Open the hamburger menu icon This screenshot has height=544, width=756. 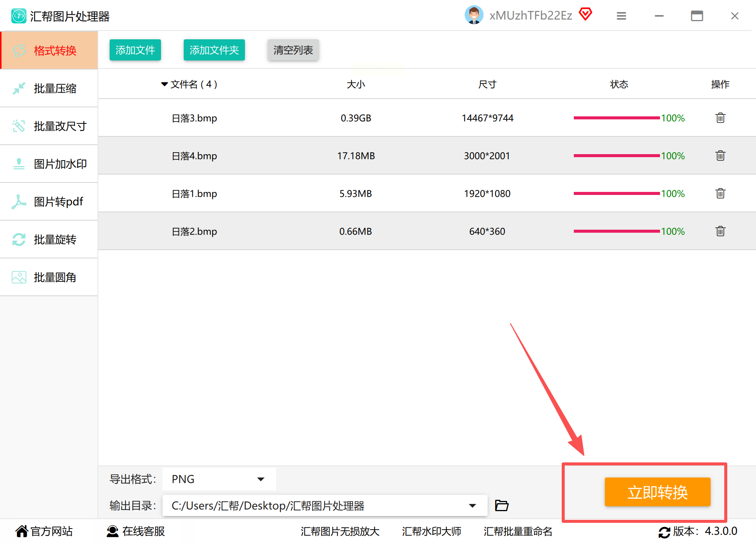pyautogui.click(x=621, y=16)
